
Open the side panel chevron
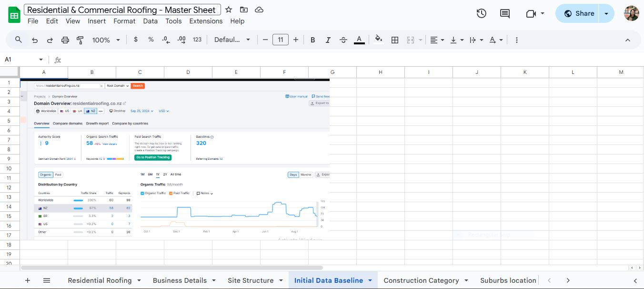[635, 280]
